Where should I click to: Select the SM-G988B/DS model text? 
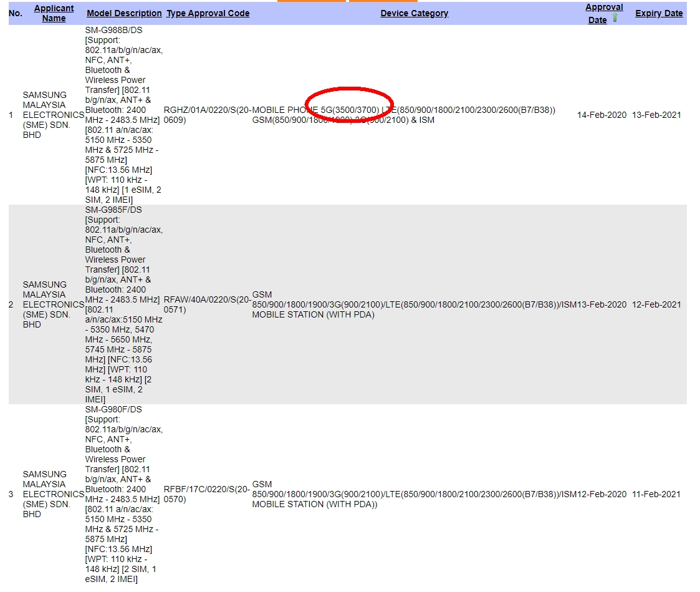tap(113, 30)
